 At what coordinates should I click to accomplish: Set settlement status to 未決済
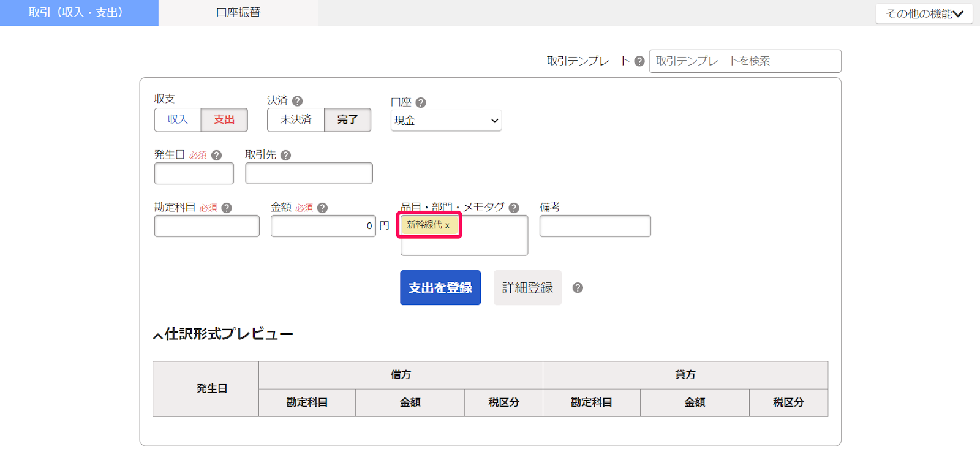coord(296,119)
